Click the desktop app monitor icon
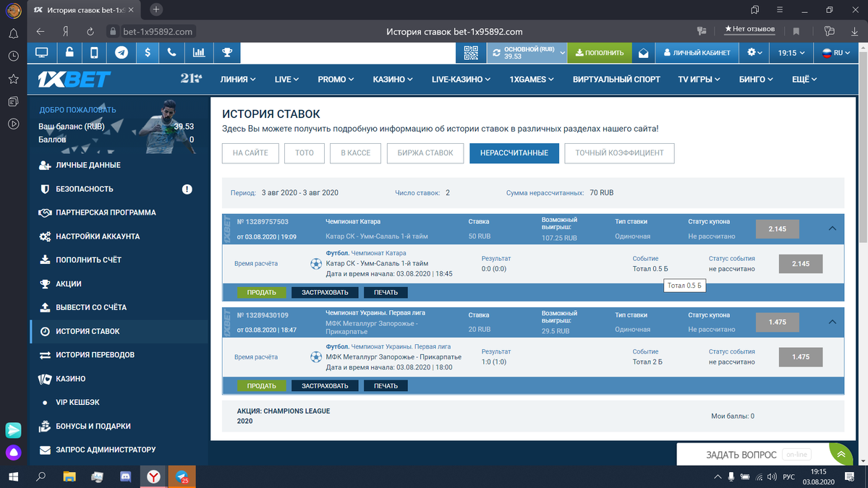 pyautogui.click(x=42, y=53)
